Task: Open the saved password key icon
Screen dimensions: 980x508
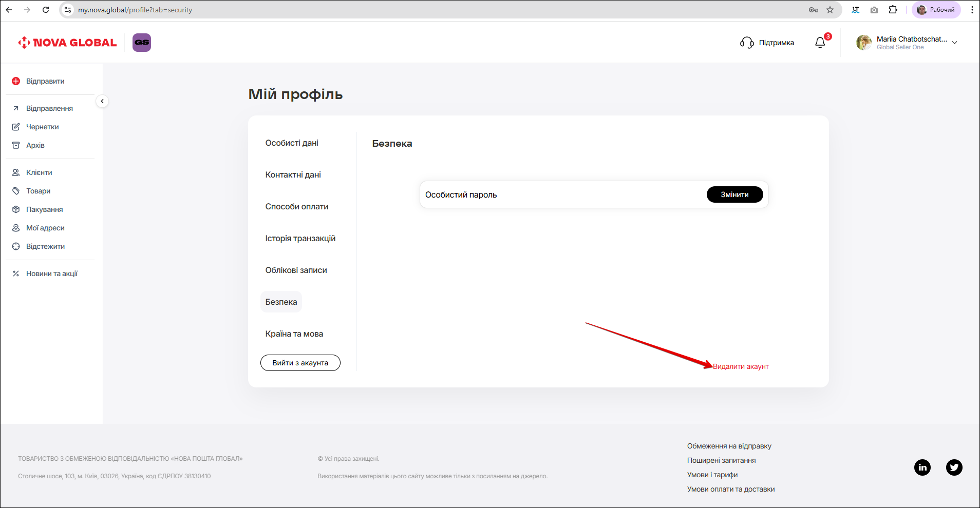Action: (x=814, y=10)
